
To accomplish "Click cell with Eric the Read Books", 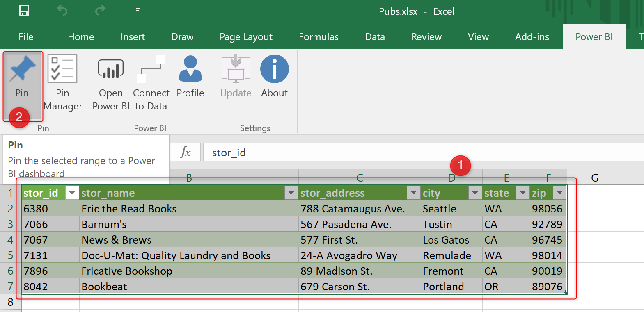I will 189,208.
